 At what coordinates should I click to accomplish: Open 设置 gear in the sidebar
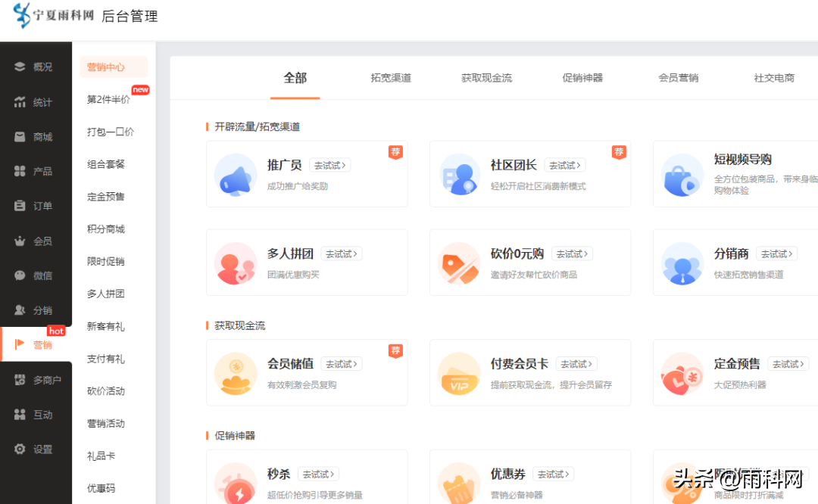tap(35, 450)
